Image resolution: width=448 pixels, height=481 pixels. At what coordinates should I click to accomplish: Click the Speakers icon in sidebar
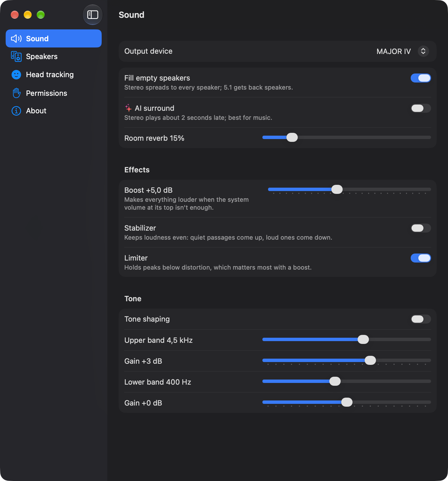[x=16, y=57]
